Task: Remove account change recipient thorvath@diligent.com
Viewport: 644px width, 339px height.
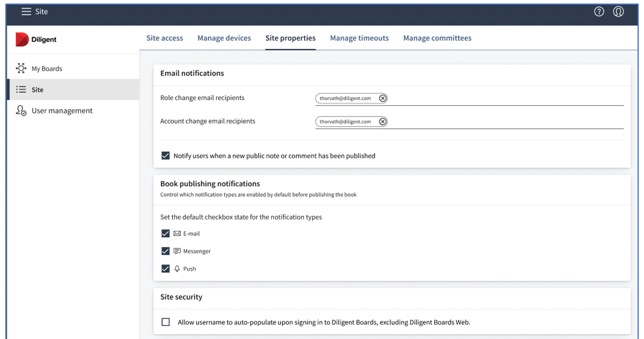Action: point(383,121)
